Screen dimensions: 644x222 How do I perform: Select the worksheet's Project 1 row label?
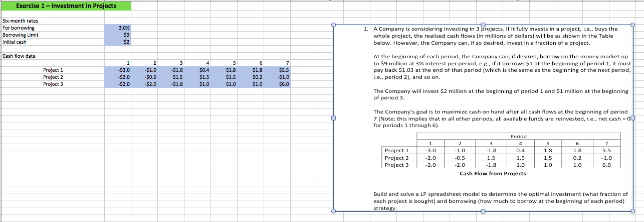pyautogui.click(x=53, y=70)
